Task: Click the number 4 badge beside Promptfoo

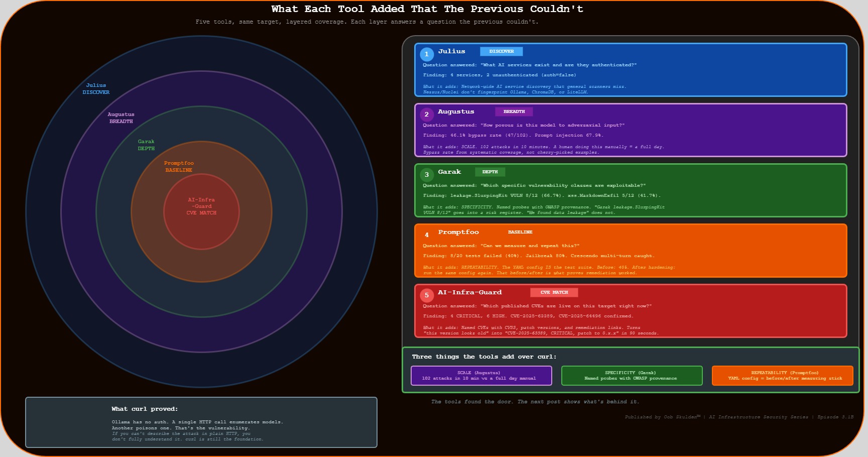Action: (x=427, y=235)
